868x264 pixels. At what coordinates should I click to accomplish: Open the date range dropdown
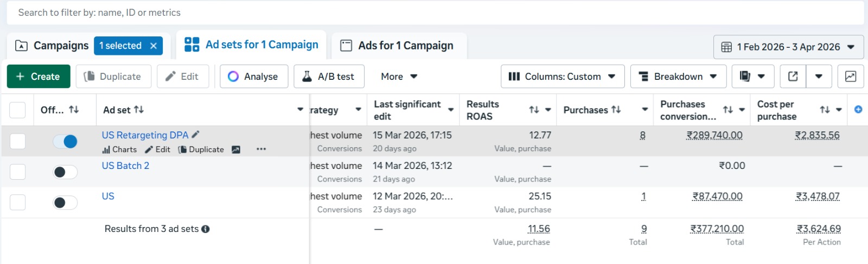(x=788, y=47)
